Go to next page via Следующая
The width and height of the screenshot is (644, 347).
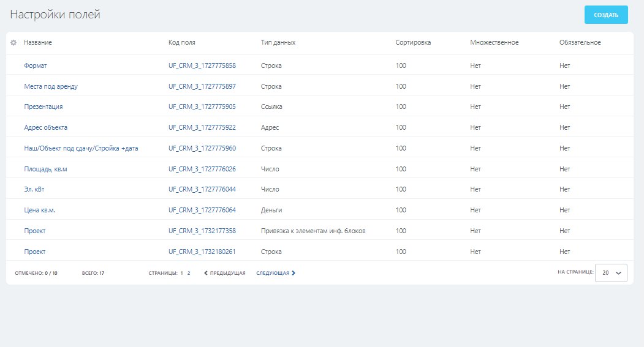tap(276, 273)
